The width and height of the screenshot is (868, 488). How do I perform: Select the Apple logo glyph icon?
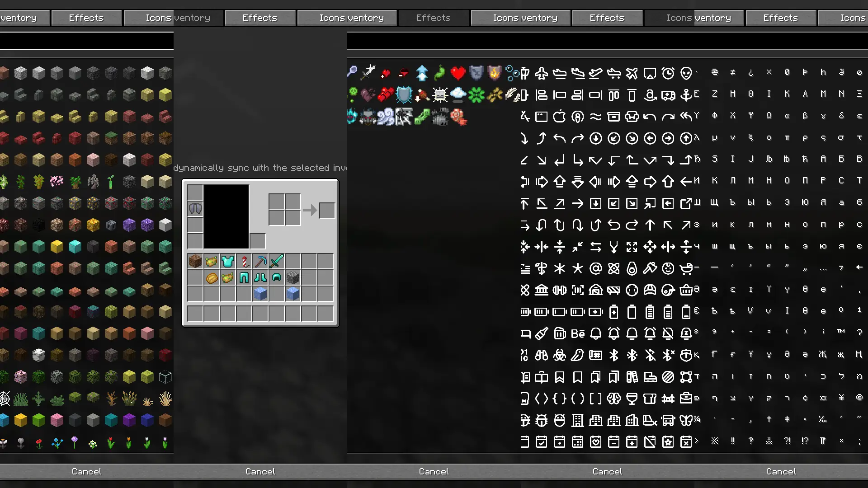coord(559,116)
